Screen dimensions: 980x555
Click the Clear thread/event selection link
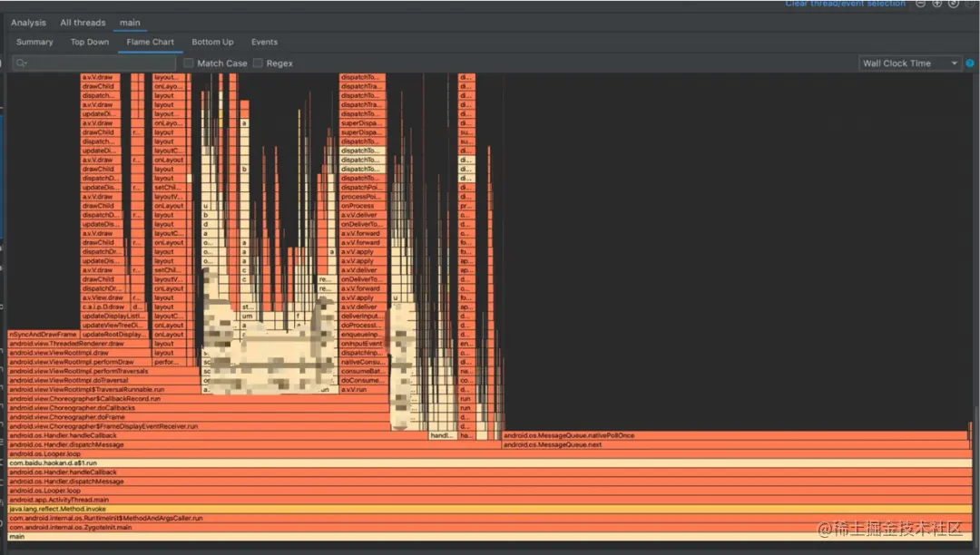[845, 3]
